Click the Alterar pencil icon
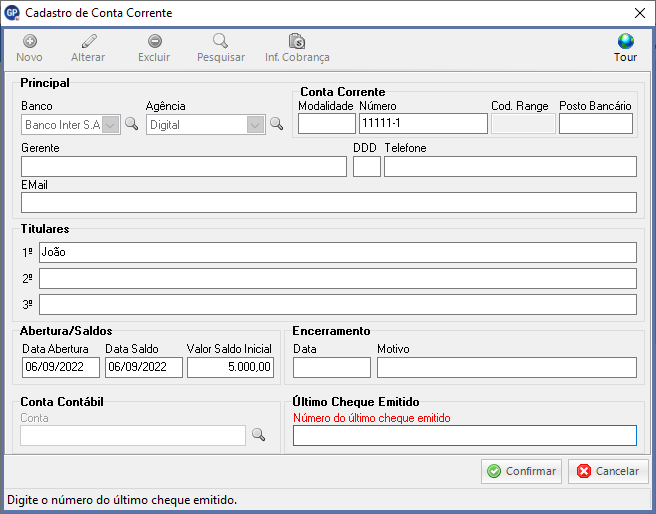The width and height of the screenshot is (656, 514). (x=89, y=41)
